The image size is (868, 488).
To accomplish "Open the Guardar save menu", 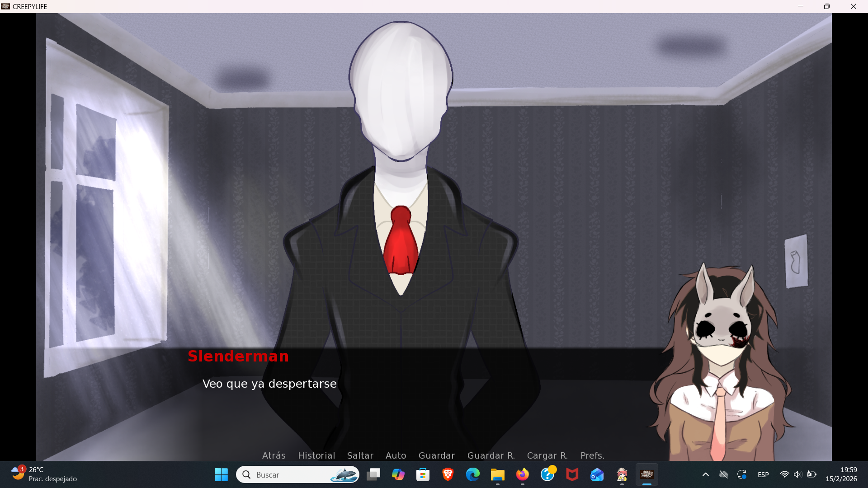I will [436, 455].
